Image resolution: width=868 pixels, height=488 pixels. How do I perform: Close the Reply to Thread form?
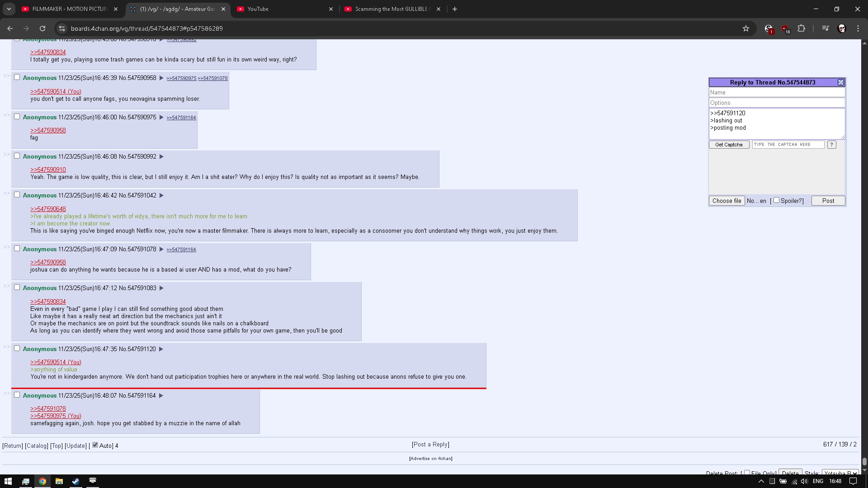coord(840,82)
